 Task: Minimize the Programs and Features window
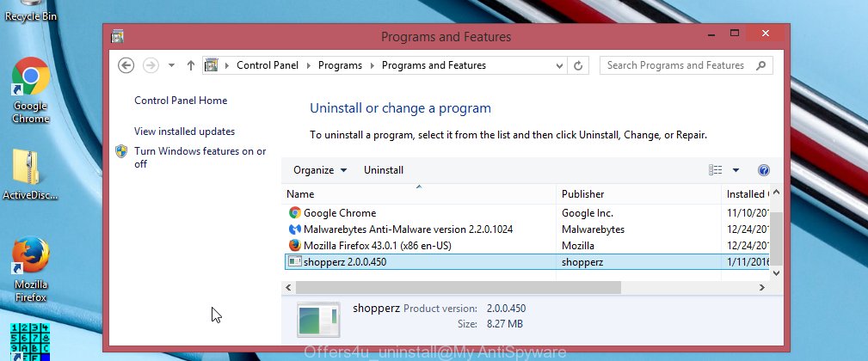coord(711,34)
